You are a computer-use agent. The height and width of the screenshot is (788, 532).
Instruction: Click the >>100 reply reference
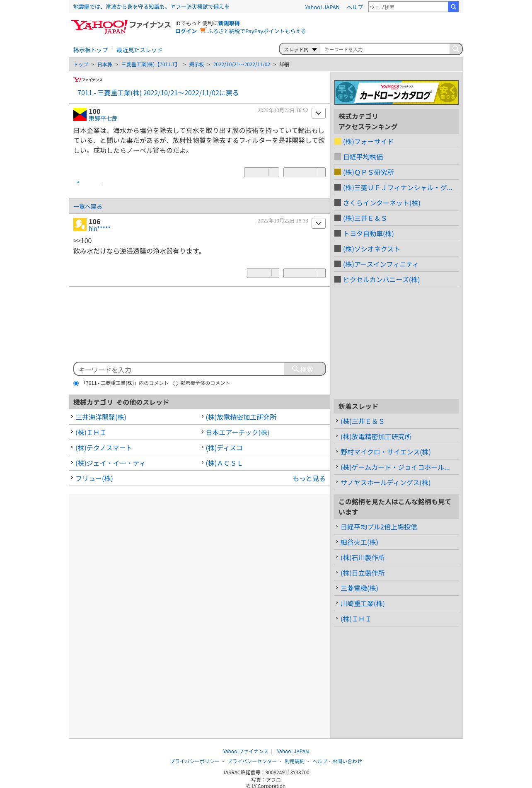pos(82,241)
